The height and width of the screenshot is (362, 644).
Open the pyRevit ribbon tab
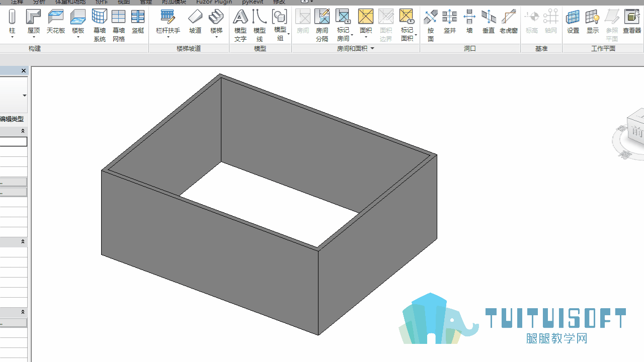253,2
